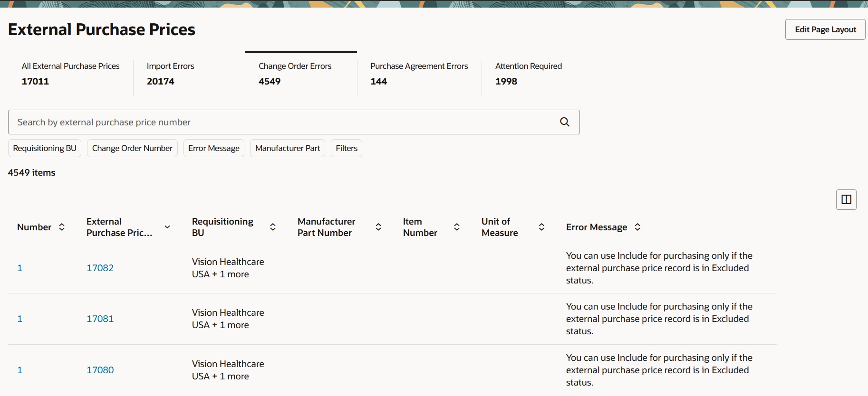
Task: Click the External Purchase Prices page heading
Action: coord(102,29)
